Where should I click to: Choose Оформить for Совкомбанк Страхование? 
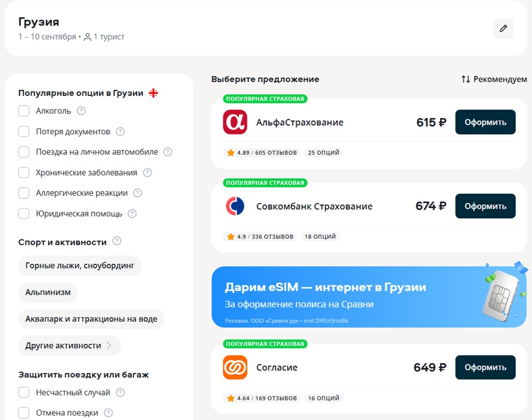[x=485, y=206]
